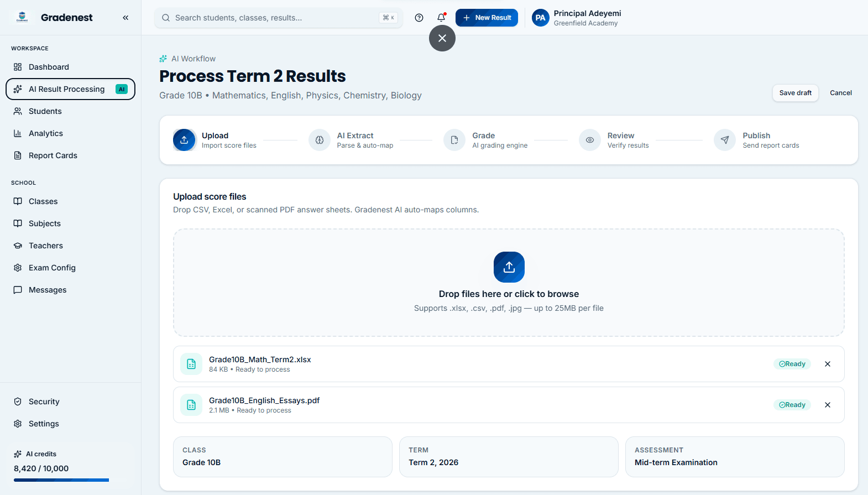Click Save draft button
The width and height of the screenshot is (868, 495).
coord(796,93)
